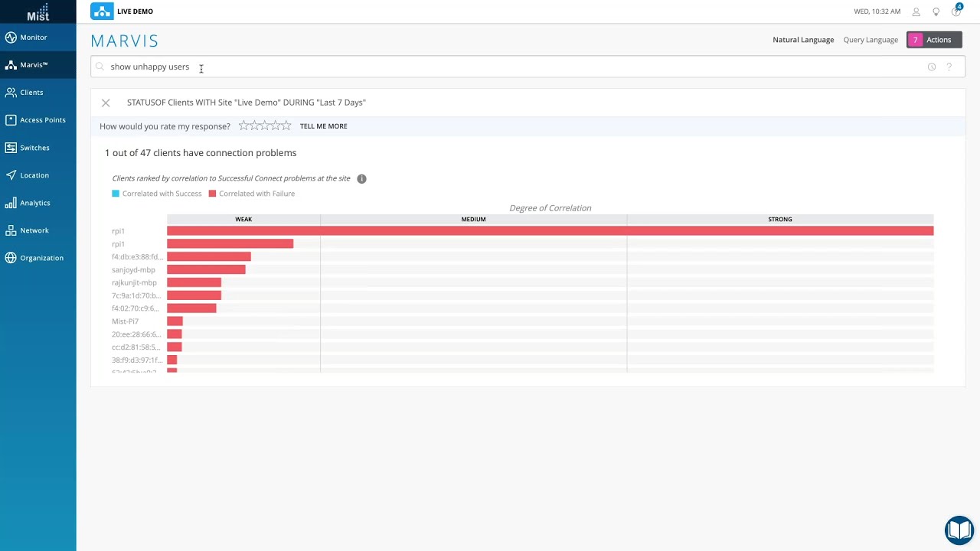Image resolution: width=980 pixels, height=551 pixels.
Task: Click the STATUSOF Clients query text
Action: coord(247,103)
